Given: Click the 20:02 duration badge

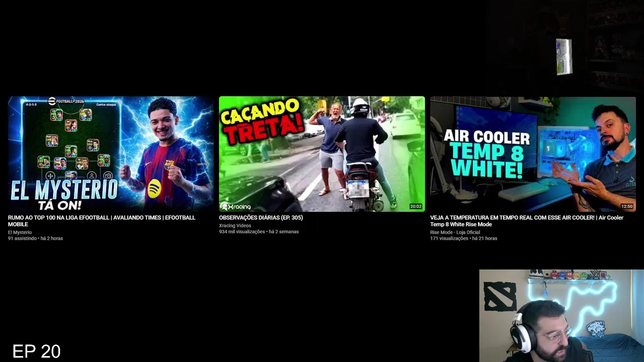Looking at the screenshot, I should click(x=416, y=207).
